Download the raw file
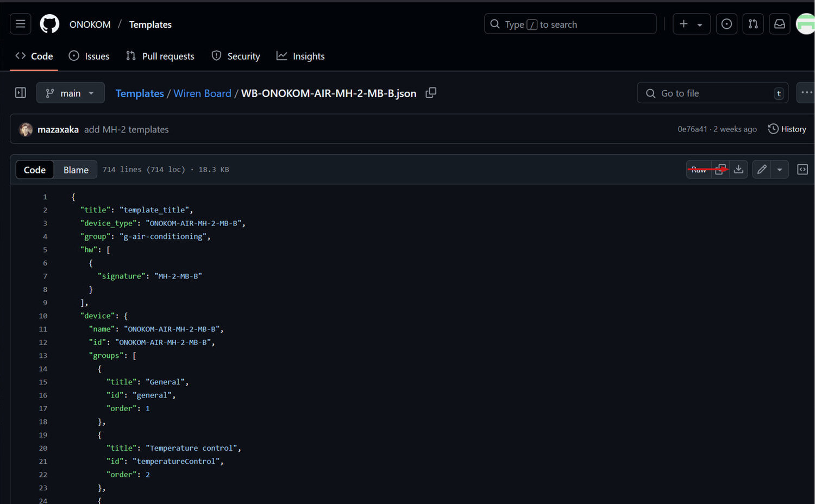The width and height of the screenshot is (815, 504). [738, 169]
